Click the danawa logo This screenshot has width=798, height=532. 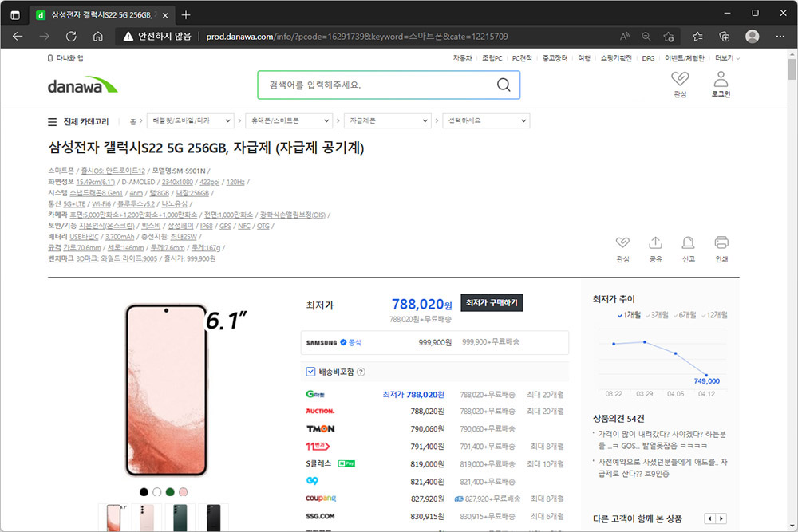82,85
